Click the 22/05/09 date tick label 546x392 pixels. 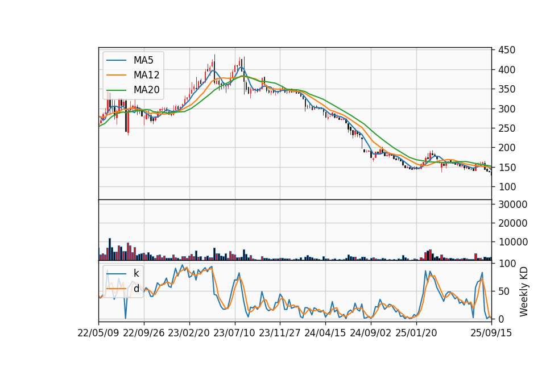98,333
